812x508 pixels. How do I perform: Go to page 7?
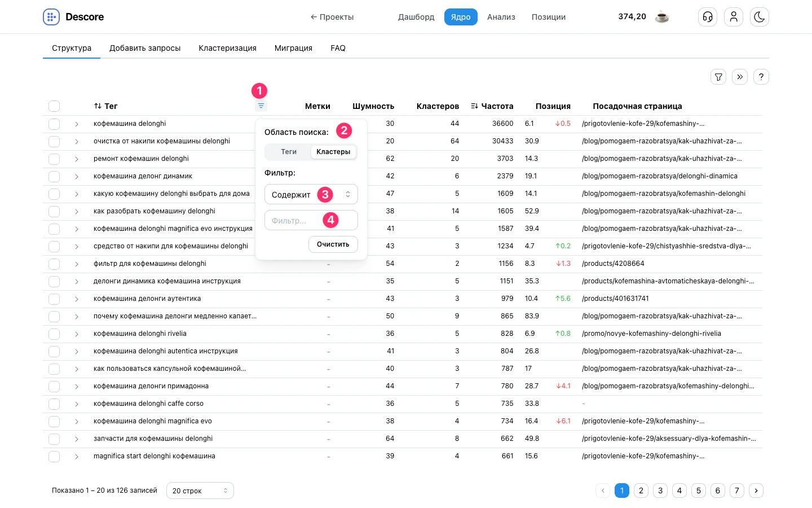[x=737, y=491]
